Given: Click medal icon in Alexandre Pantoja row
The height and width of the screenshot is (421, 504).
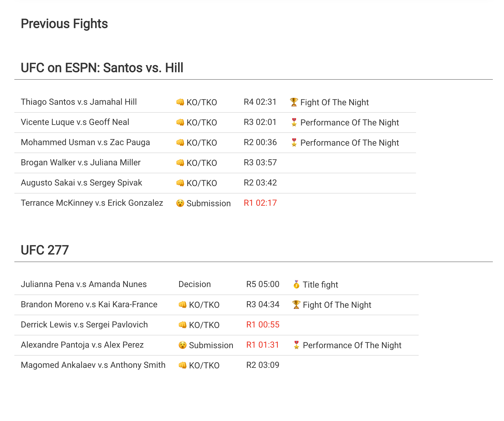Looking at the screenshot, I should 296,345.
